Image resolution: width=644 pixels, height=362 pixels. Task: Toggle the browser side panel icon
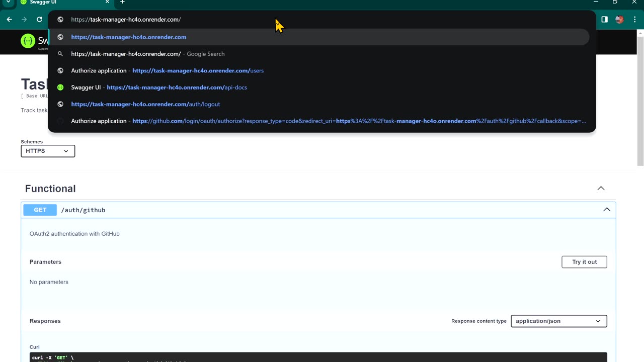[604, 20]
